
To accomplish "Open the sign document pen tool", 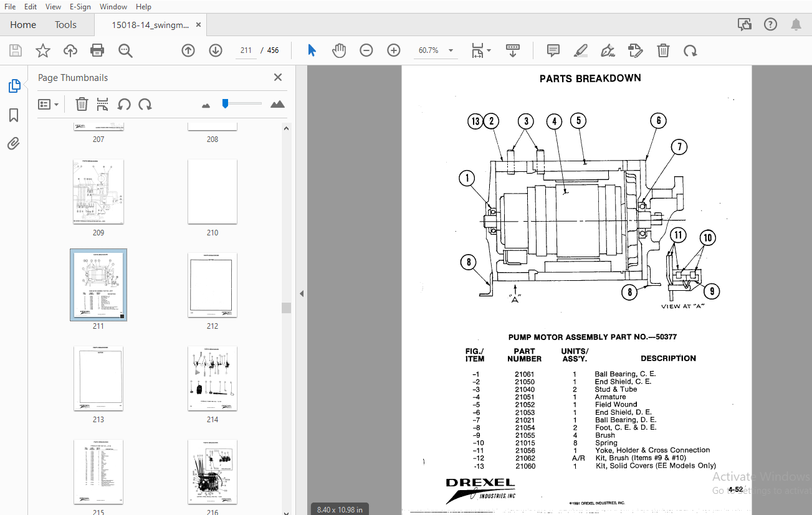I will coord(608,50).
